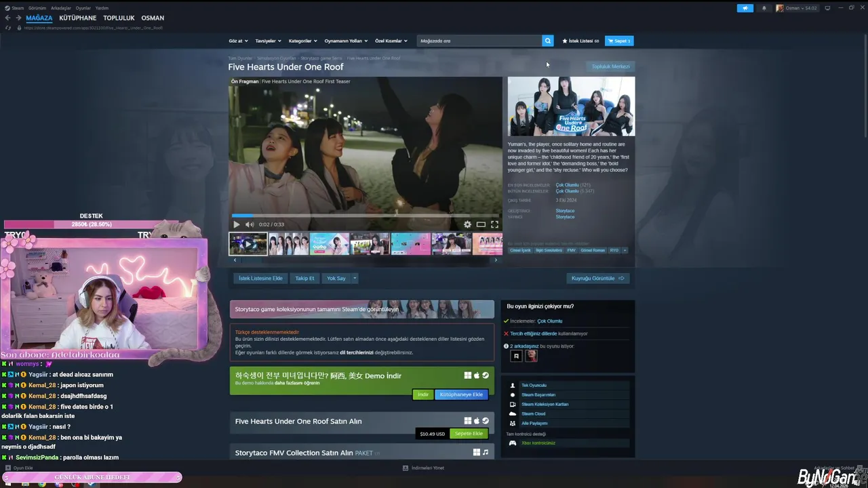
Task: Go forward with the right arrow
Action: pyautogui.click(x=18, y=18)
